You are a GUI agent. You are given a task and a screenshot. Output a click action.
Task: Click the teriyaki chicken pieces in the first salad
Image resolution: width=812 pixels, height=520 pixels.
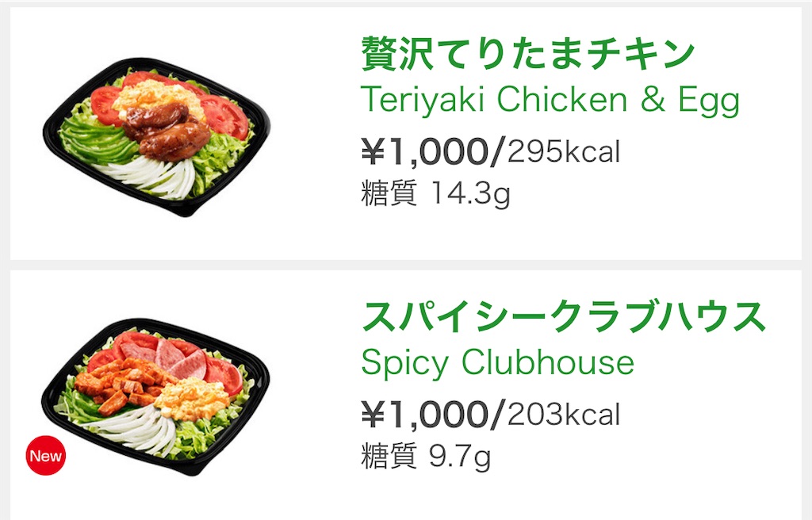point(166,131)
